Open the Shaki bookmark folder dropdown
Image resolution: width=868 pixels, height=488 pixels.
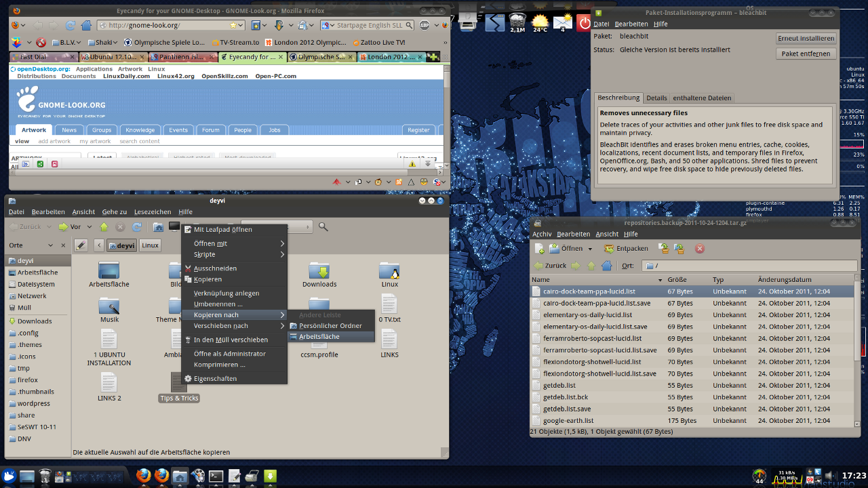(102, 42)
